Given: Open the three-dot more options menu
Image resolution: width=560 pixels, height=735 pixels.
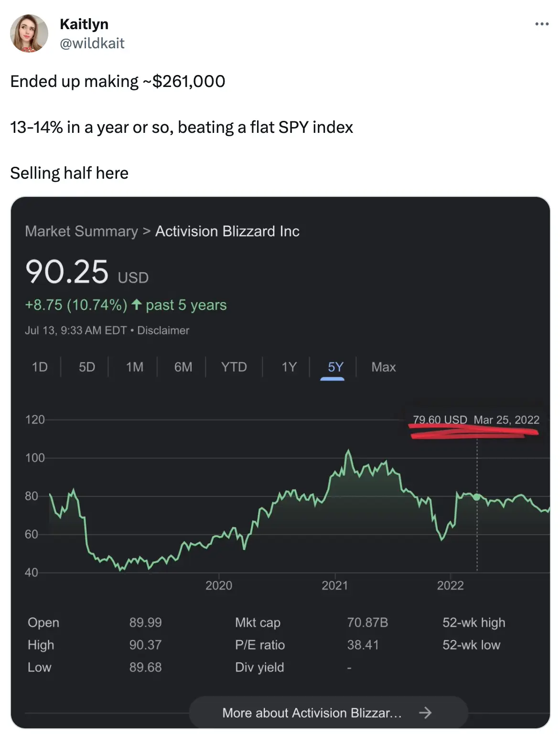Looking at the screenshot, I should point(542,24).
